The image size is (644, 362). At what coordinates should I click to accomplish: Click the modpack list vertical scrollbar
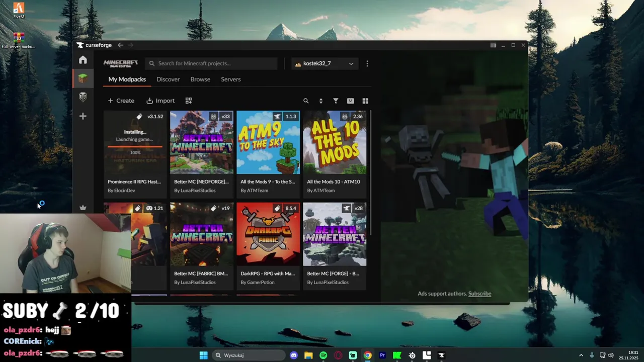pyautogui.click(x=370, y=173)
